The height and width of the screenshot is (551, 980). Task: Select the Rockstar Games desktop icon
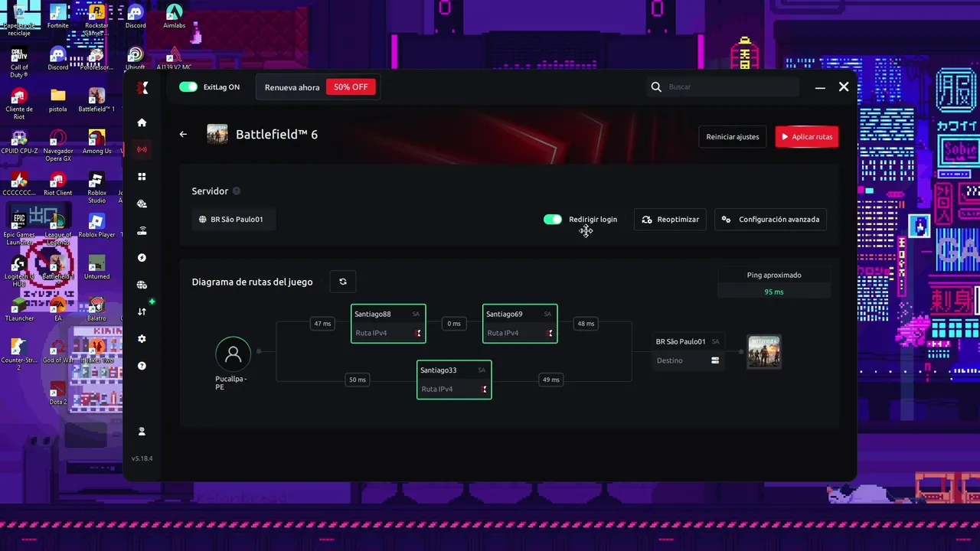coord(96,18)
